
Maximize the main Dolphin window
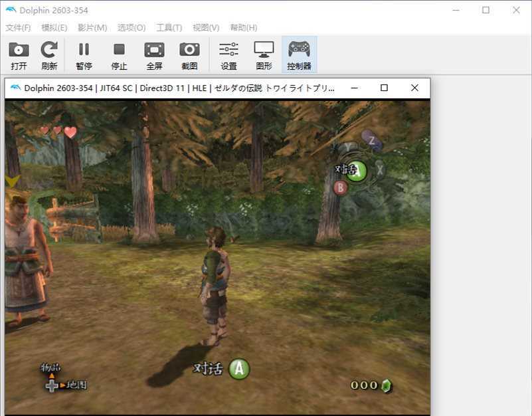[x=486, y=10]
